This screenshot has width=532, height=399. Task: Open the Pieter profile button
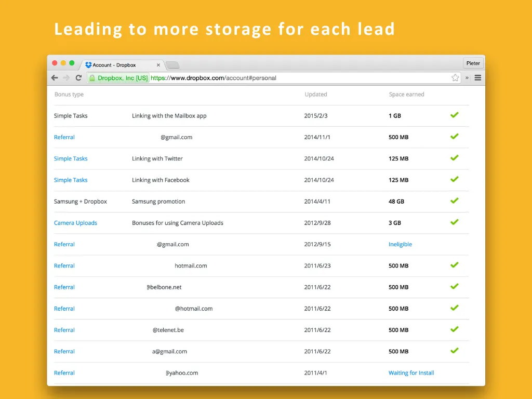point(473,63)
